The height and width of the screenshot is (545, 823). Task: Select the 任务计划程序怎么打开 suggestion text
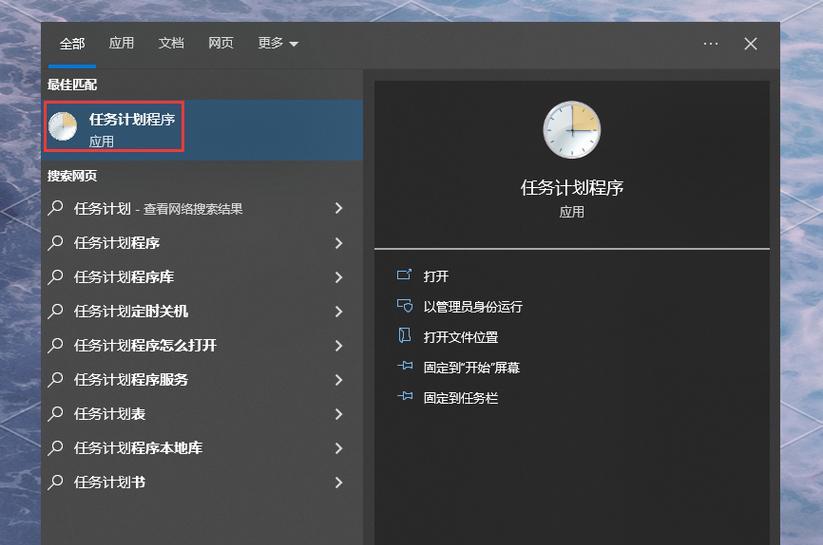pos(145,345)
